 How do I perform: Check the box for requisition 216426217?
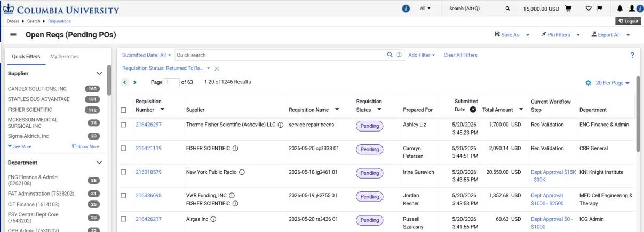124,219
